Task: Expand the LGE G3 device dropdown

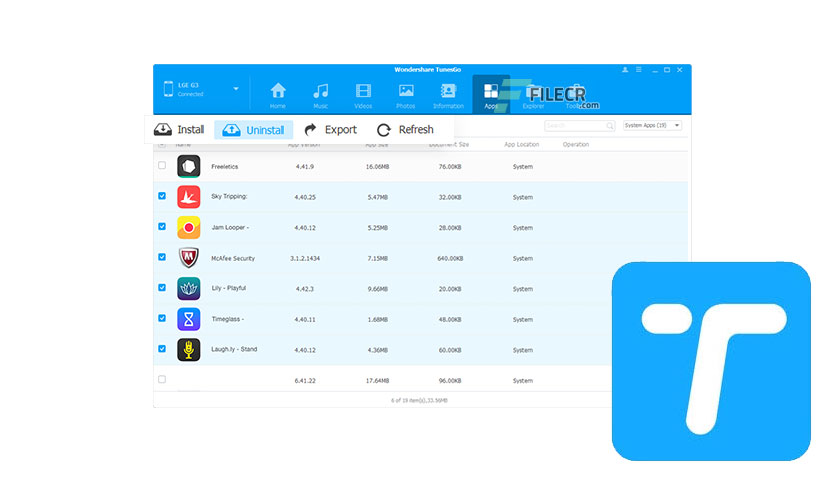Action: [x=236, y=89]
